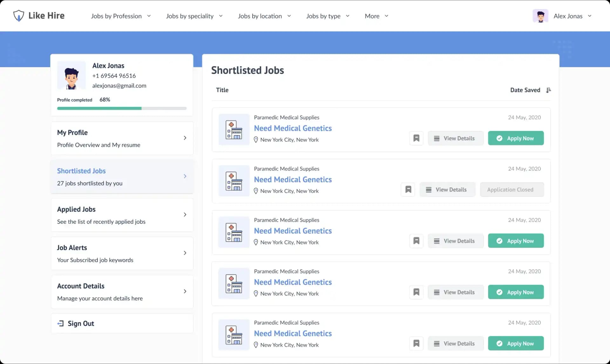The width and height of the screenshot is (610, 364).
Task: Click the bookmark icon on first job listing
Action: click(x=416, y=138)
